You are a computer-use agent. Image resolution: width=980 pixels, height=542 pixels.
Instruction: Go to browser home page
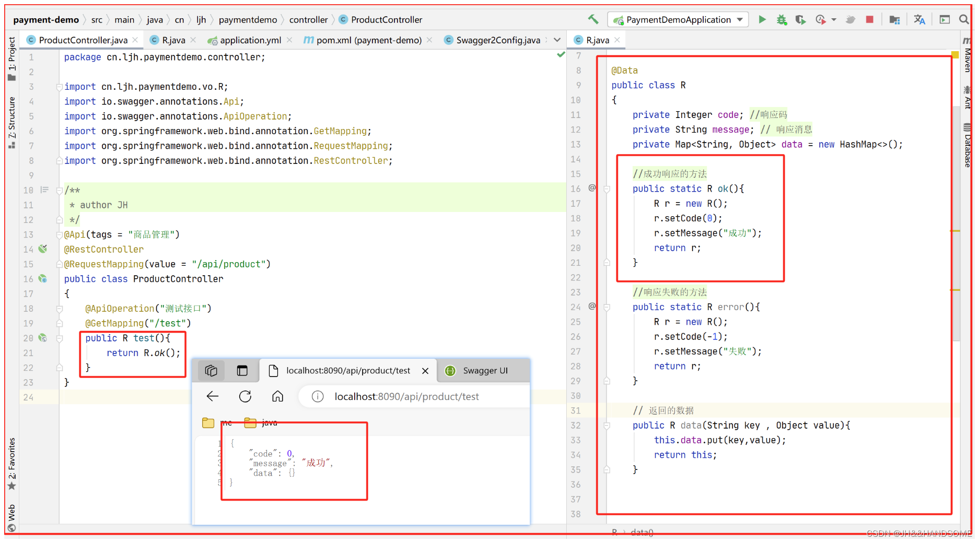tap(278, 396)
